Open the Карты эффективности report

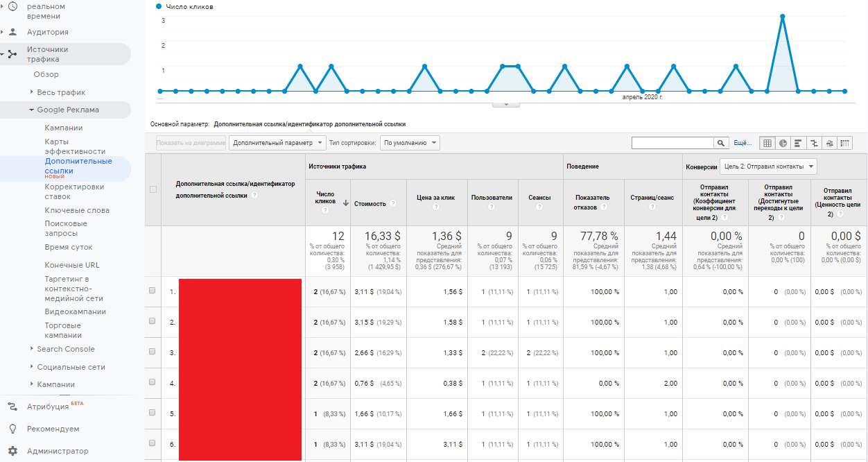click(75, 146)
